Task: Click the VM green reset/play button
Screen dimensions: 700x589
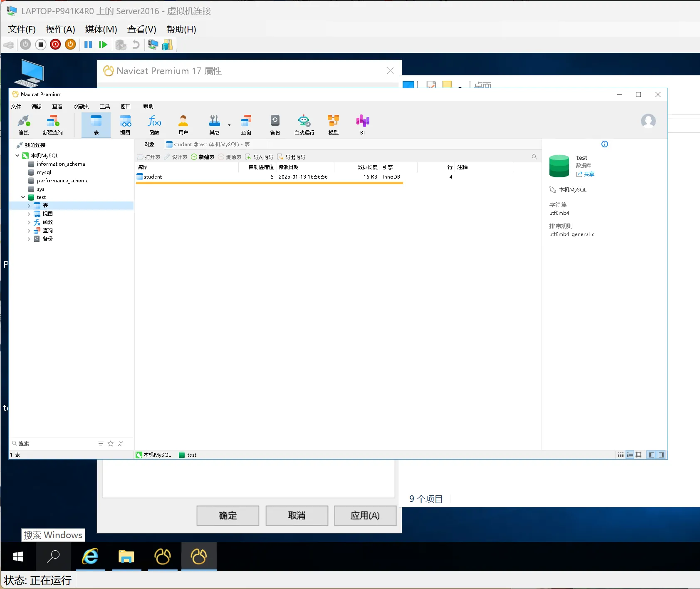Action: [103, 45]
